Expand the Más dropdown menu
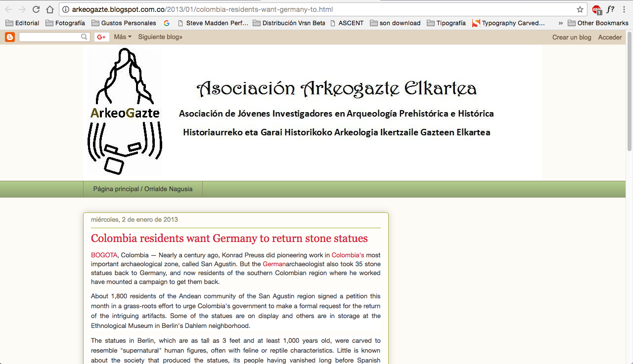This screenshot has width=633, height=364. pos(123,37)
